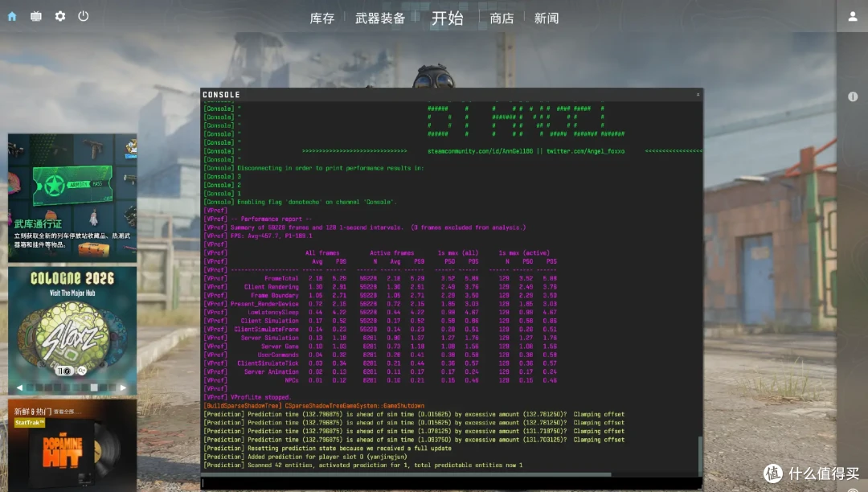Click the 'All frames' column header
This screenshot has width=868, height=492.
[322, 253]
